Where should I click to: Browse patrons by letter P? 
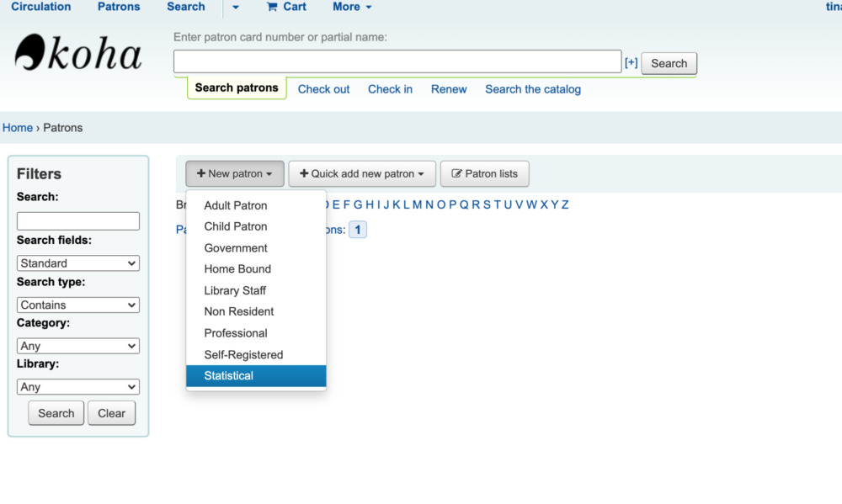(452, 204)
